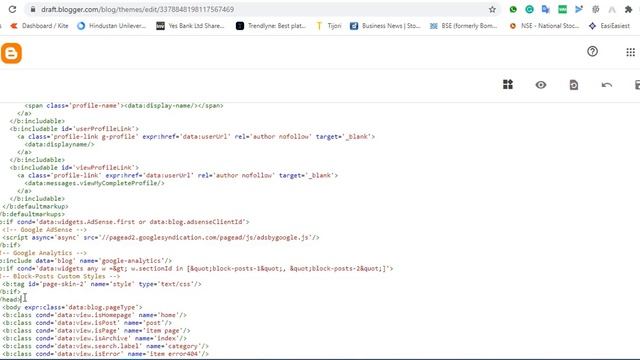640x360 pixels.
Task: Click the b:class name='index' line
Action: 94,338
